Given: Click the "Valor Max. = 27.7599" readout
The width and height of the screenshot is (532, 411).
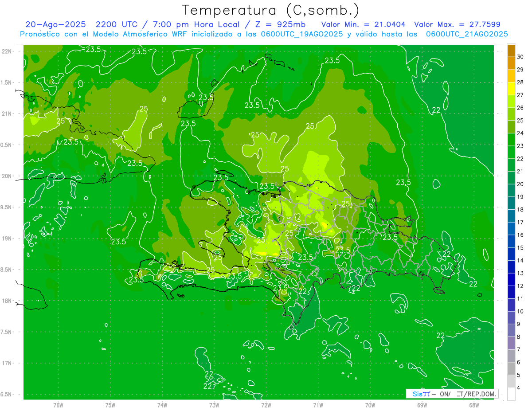Looking at the screenshot, I should (457, 24).
